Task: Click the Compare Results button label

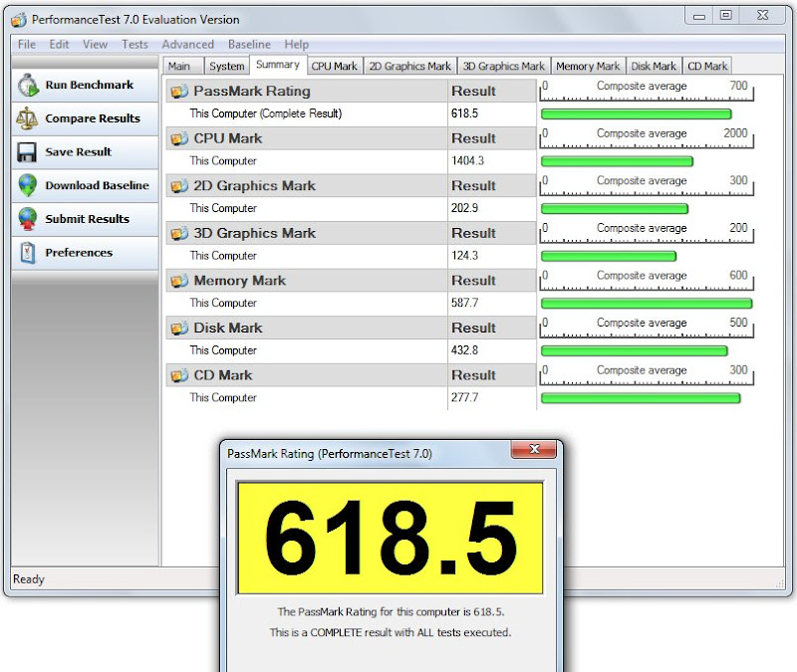Action: [x=93, y=118]
